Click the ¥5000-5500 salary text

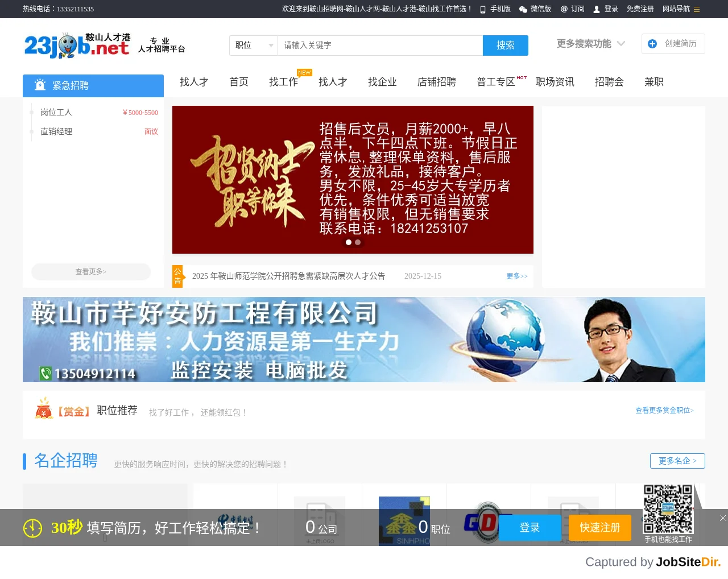click(140, 113)
